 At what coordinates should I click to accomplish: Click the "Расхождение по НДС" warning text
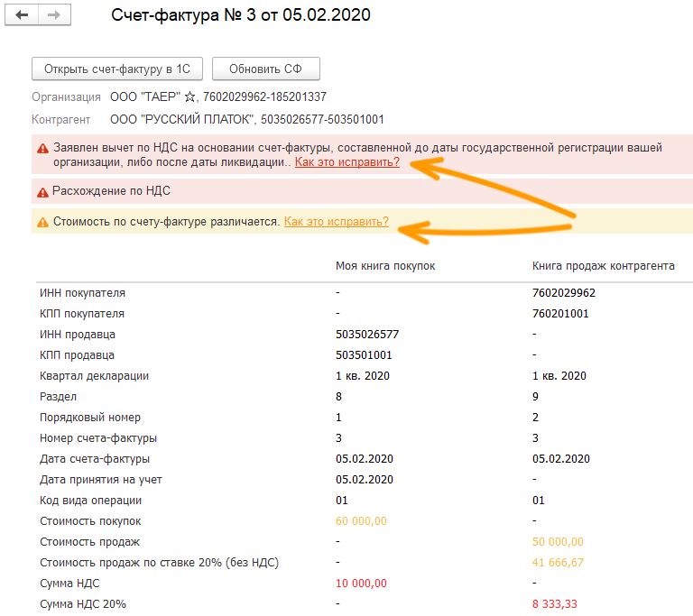point(111,191)
